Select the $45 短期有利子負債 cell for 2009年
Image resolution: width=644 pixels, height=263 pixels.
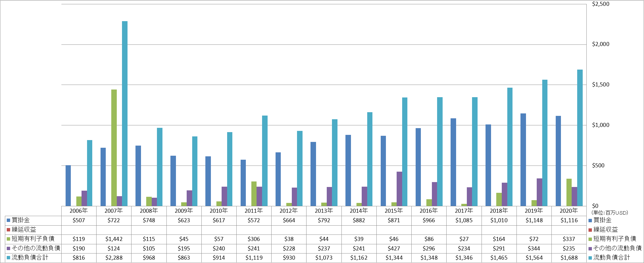point(184,239)
